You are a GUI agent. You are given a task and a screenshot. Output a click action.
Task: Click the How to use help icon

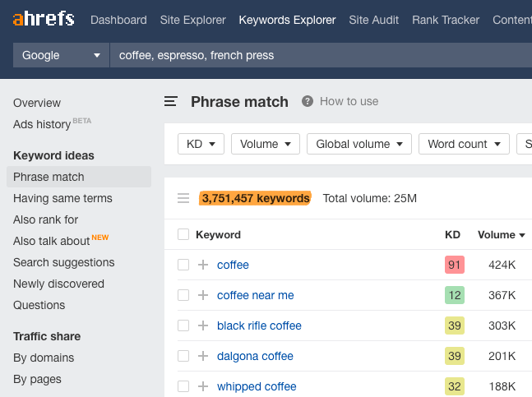pos(308,101)
